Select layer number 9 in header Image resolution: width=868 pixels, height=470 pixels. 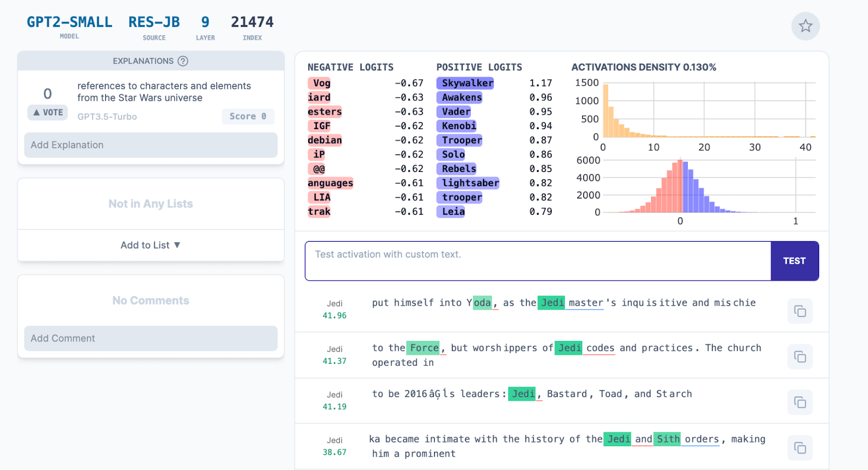(x=205, y=22)
